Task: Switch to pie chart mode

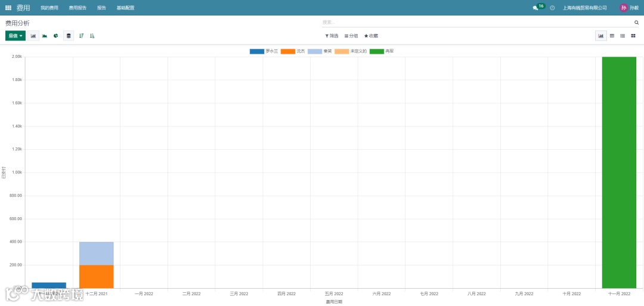Action: coord(56,36)
